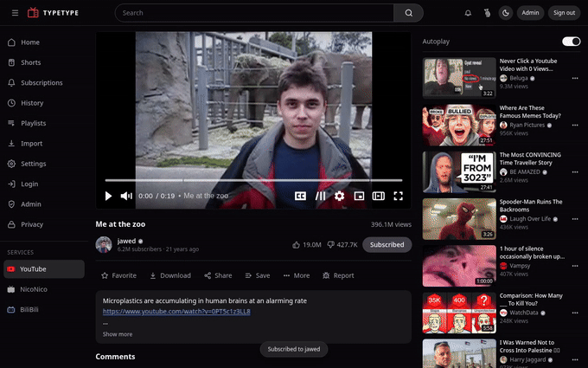The image size is (588, 368).
Task: Open 1 hour of silence video title
Action: [x=532, y=252]
